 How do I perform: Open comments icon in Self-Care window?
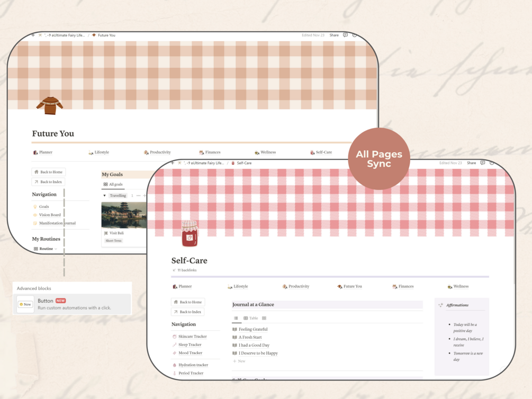point(483,163)
